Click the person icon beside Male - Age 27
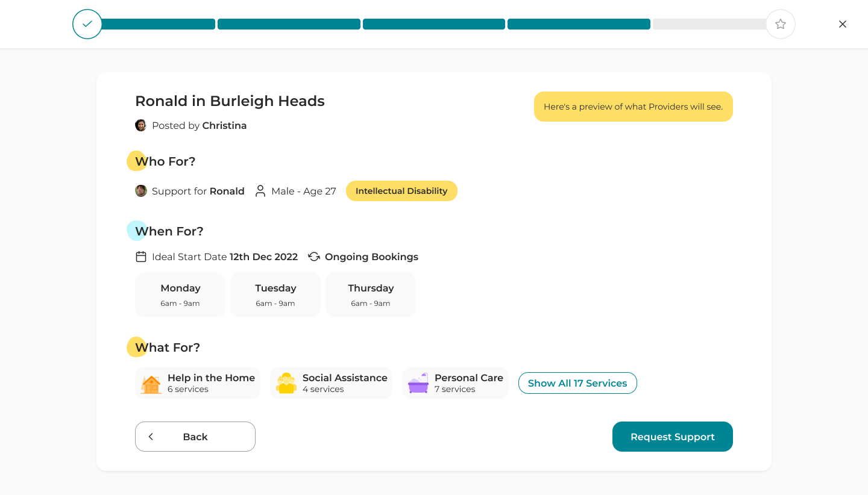 pos(260,191)
